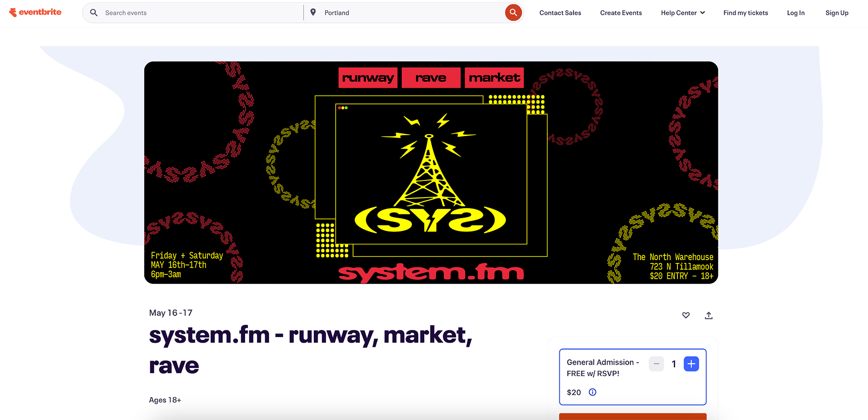
Task: Open Find my tickets
Action: pyautogui.click(x=746, y=13)
